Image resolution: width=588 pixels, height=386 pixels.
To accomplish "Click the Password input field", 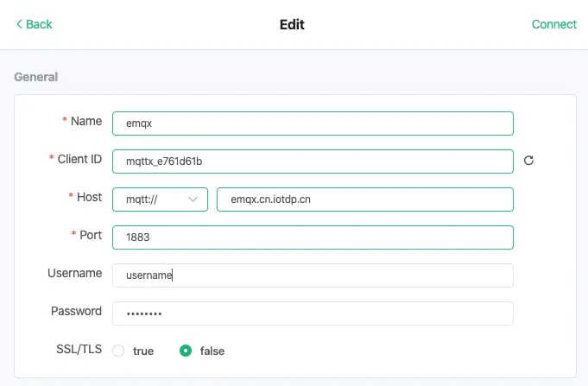I will click(313, 313).
